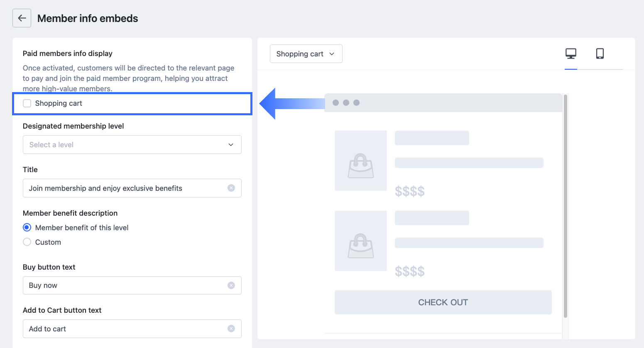
Task: Click the back arrow button
Action: click(x=22, y=18)
